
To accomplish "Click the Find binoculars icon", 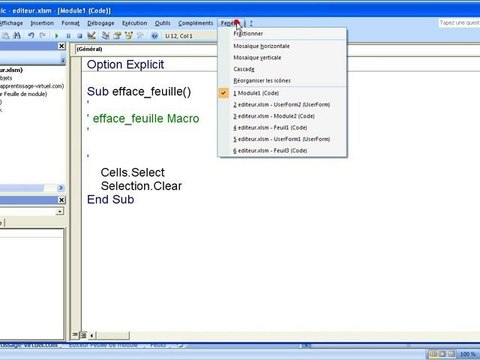I will click(17, 35).
